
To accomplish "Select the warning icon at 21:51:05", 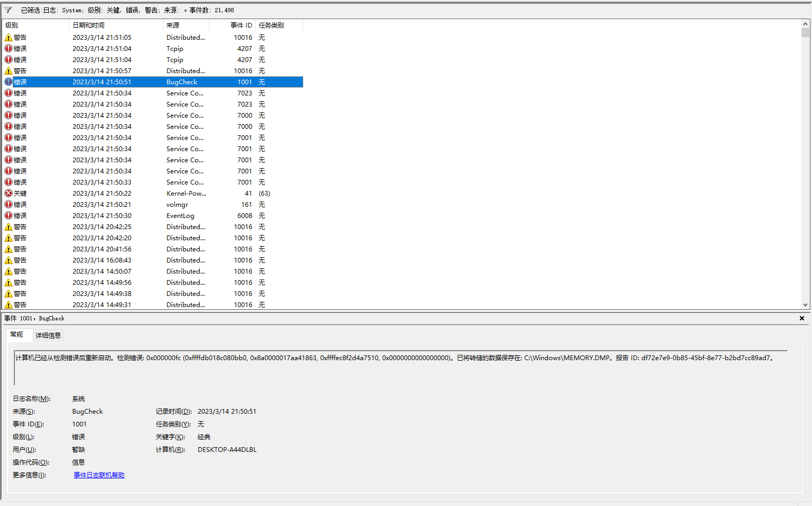I will coord(8,37).
